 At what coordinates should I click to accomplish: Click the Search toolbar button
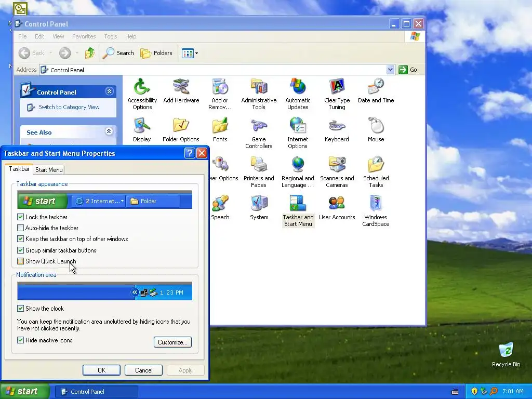tap(118, 53)
